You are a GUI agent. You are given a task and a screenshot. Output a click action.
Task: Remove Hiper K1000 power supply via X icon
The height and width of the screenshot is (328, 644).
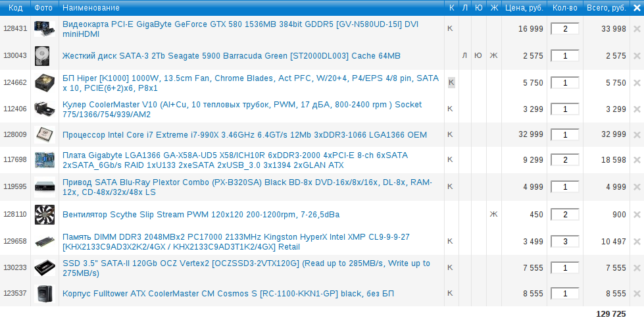636,83
